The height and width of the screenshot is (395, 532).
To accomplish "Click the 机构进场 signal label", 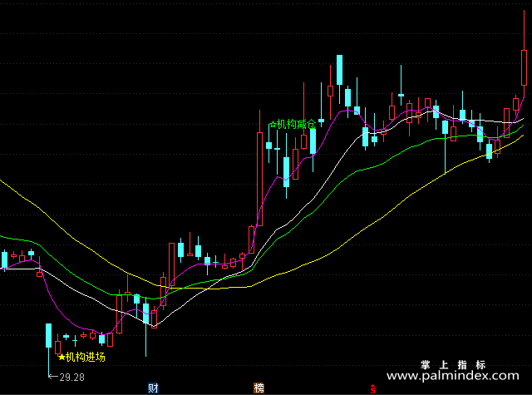I will click(86, 357).
